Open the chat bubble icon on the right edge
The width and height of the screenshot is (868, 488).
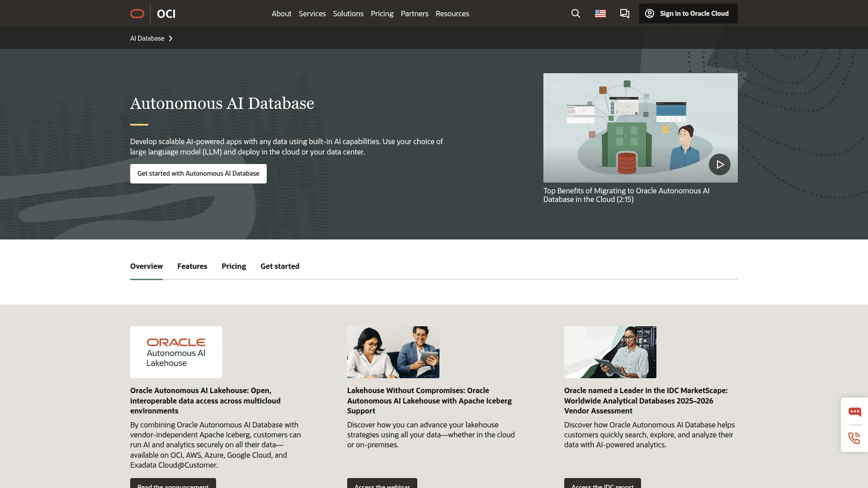855,412
